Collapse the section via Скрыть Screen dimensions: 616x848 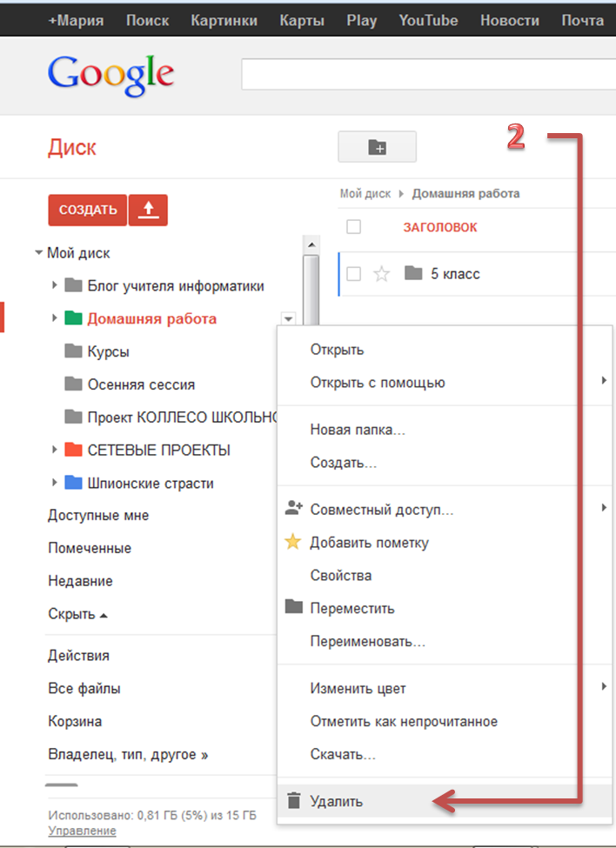pos(77,614)
